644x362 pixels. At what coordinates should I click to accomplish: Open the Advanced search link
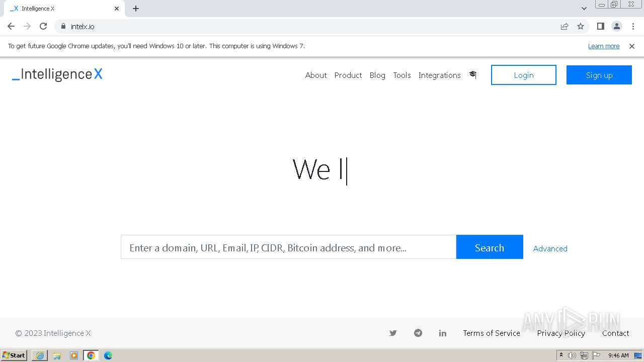pos(550,248)
